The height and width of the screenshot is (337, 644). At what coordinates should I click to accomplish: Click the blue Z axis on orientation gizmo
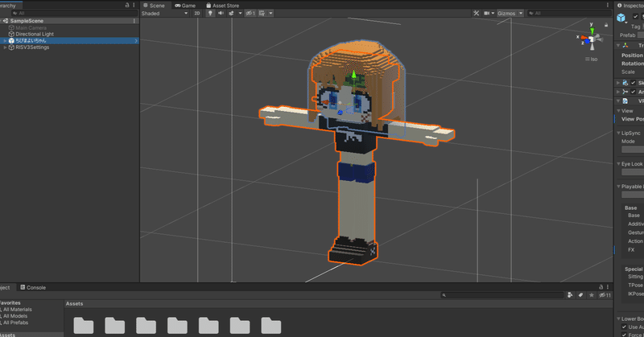(x=588, y=42)
